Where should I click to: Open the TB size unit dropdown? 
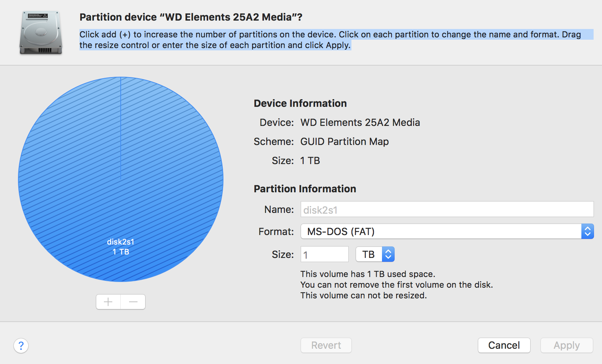(x=375, y=254)
